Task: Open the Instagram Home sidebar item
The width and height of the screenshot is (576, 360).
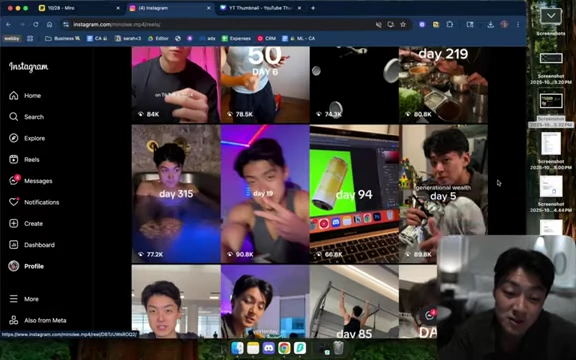Action: click(x=25, y=96)
